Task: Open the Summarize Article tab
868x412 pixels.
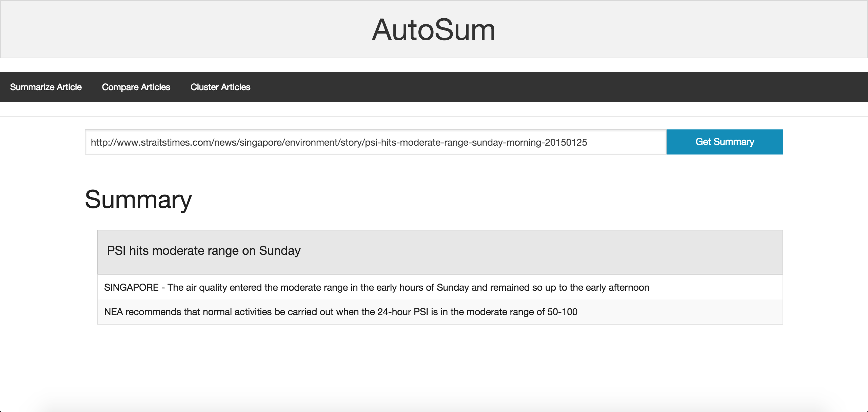Action: 46,87
